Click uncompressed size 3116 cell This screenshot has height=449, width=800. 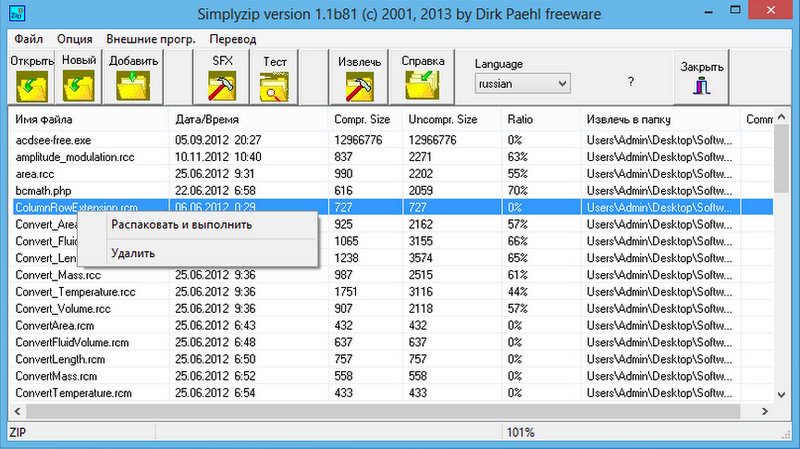click(420, 292)
